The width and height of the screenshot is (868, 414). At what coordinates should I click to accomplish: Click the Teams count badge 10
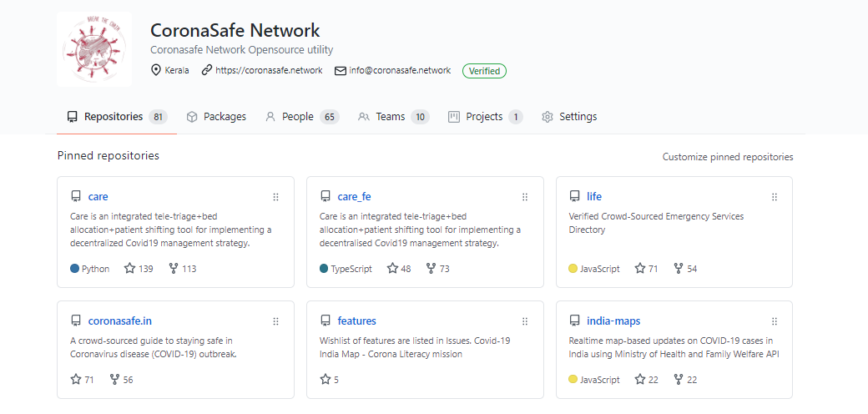[420, 117]
